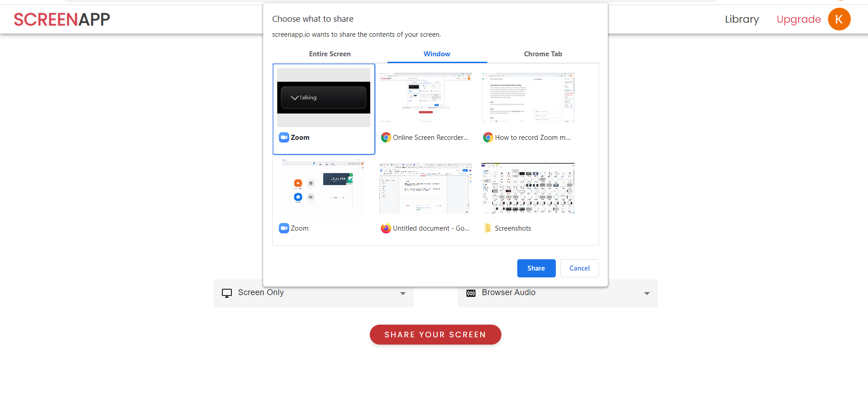Select the second Zoom window thumbnail

324,188
